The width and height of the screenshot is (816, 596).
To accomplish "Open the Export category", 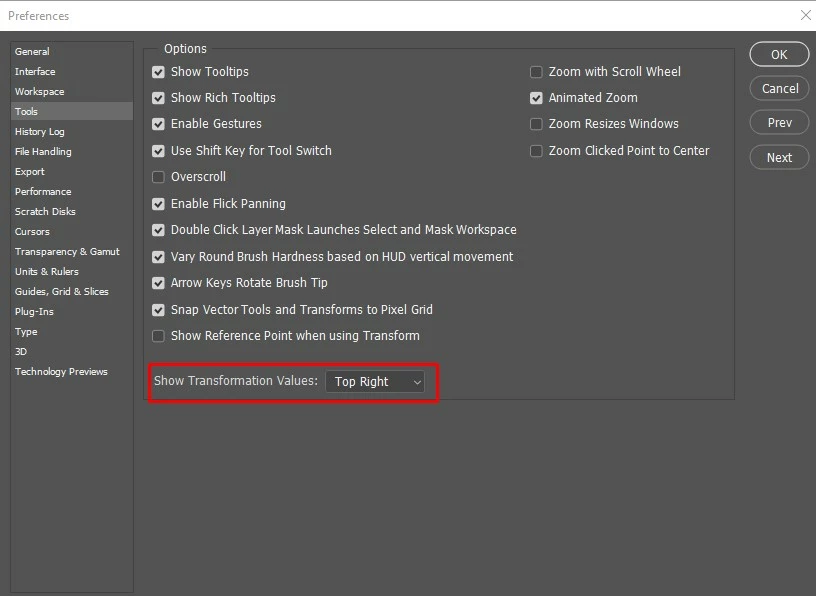I will pos(72,172).
